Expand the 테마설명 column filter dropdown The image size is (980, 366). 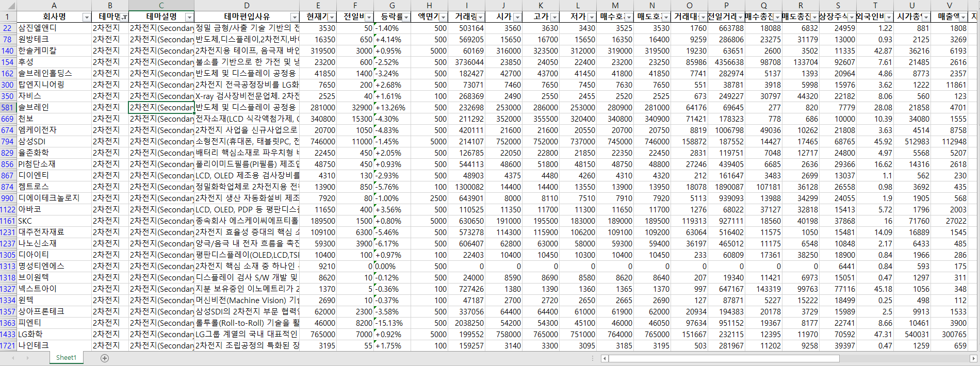(189, 17)
